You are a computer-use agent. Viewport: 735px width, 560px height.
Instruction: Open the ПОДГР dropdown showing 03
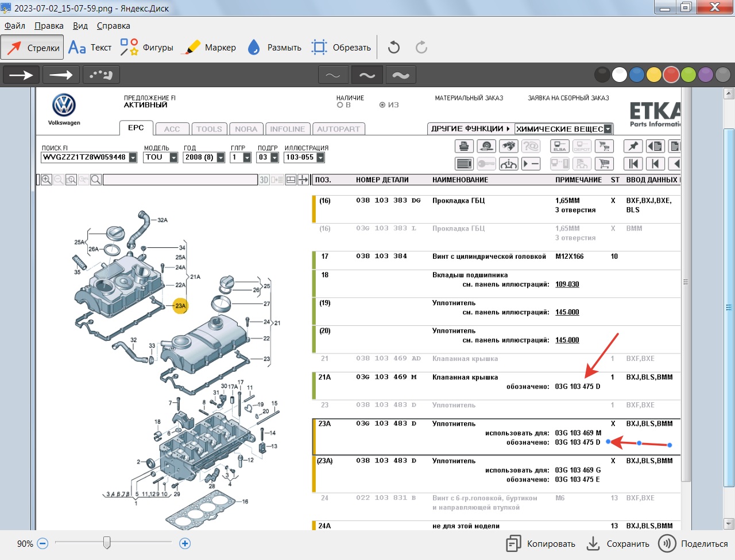(x=274, y=157)
